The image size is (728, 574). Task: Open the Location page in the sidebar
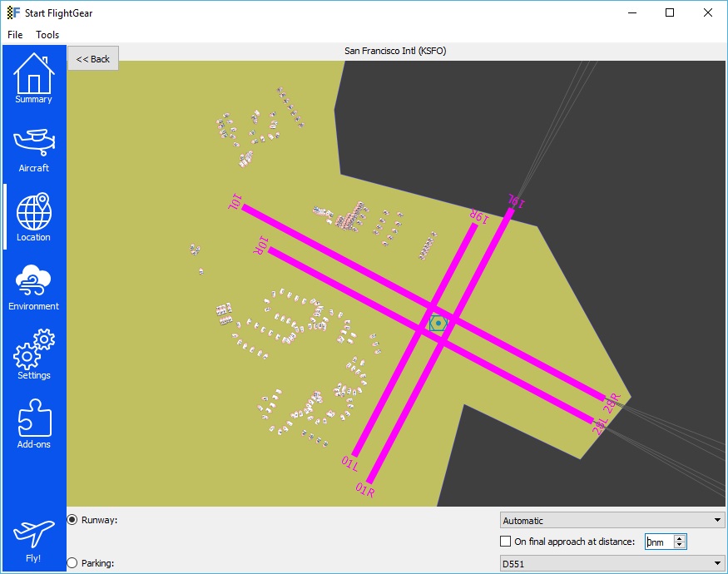(34, 217)
